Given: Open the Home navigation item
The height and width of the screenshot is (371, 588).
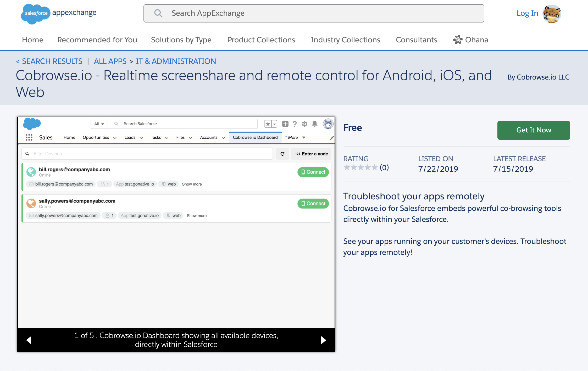Looking at the screenshot, I should [x=33, y=40].
